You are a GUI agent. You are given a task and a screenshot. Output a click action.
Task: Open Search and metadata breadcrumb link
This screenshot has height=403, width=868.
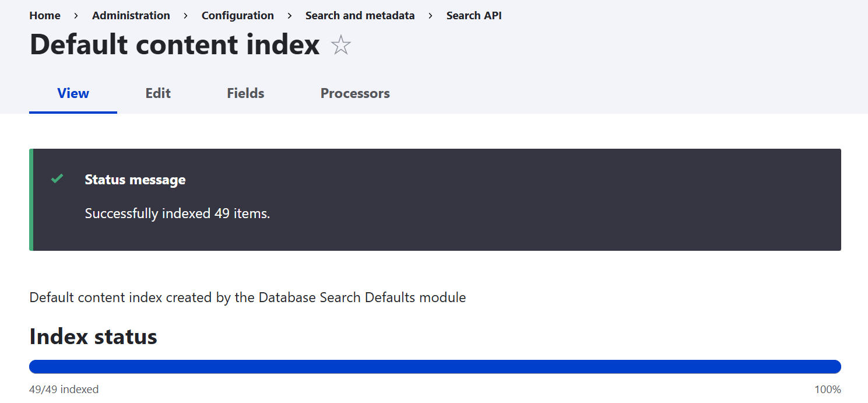point(360,16)
